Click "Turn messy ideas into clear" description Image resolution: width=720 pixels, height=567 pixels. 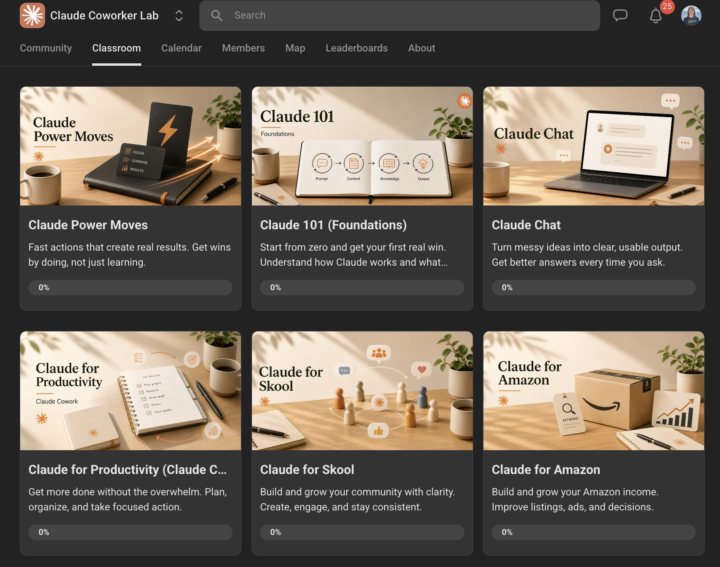pyautogui.click(x=587, y=255)
